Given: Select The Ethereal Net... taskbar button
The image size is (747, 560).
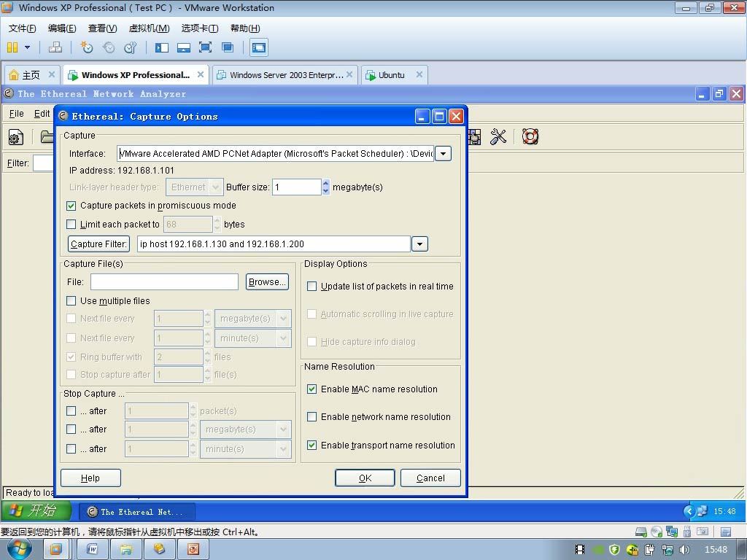Looking at the screenshot, I should pyautogui.click(x=136, y=511).
